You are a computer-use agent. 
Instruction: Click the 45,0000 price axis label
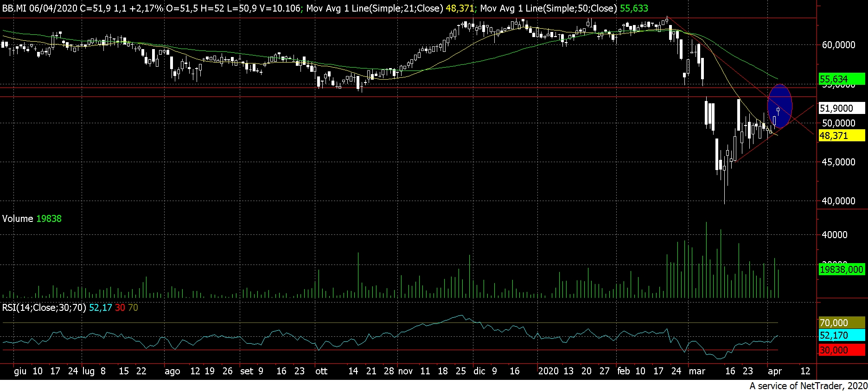pyautogui.click(x=838, y=162)
